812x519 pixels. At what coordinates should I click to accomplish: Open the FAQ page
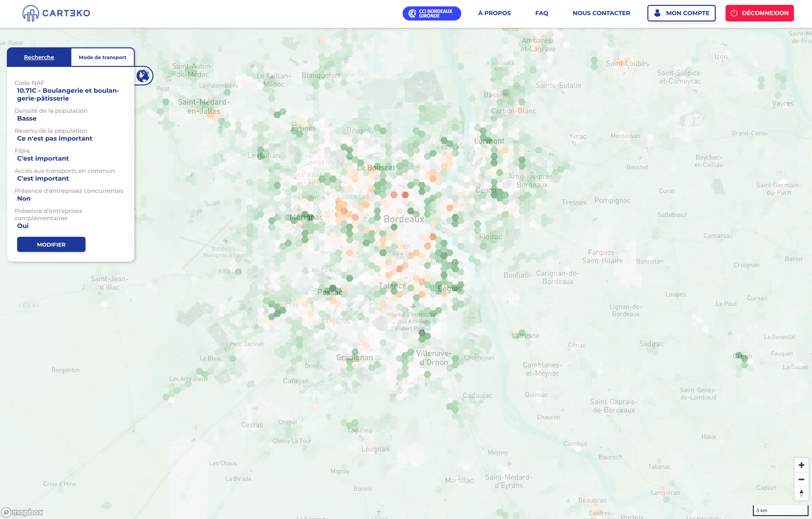(541, 13)
